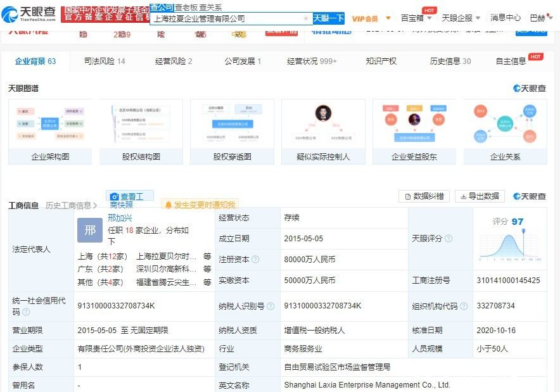The image size is (560, 392).
Task: Switch to the 司法风险 14 tab
Action: coord(105,61)
